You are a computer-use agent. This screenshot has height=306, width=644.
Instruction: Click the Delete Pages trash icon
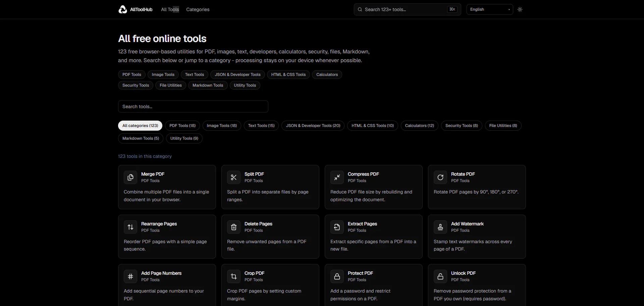pos(234,227)
